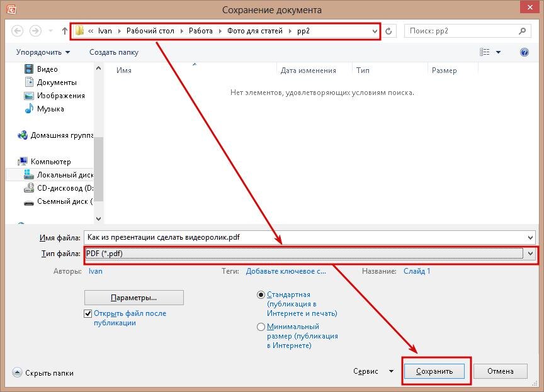The image size is (544, 392).
Task: Select 'Домашняя группа' in sidebar
Action: 55,135
